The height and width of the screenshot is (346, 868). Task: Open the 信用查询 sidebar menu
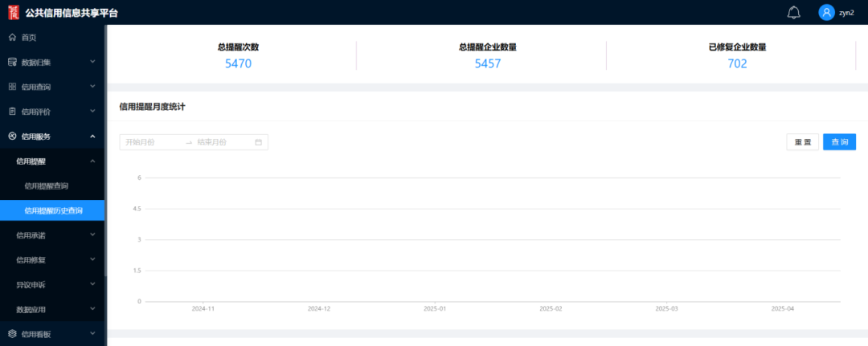click(x=36, y=87)
